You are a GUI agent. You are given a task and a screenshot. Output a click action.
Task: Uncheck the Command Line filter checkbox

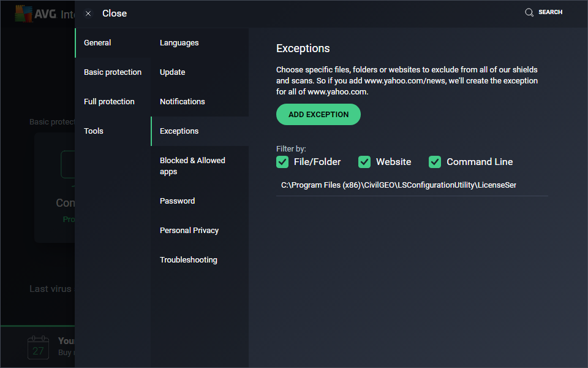(x=435, y=162)
